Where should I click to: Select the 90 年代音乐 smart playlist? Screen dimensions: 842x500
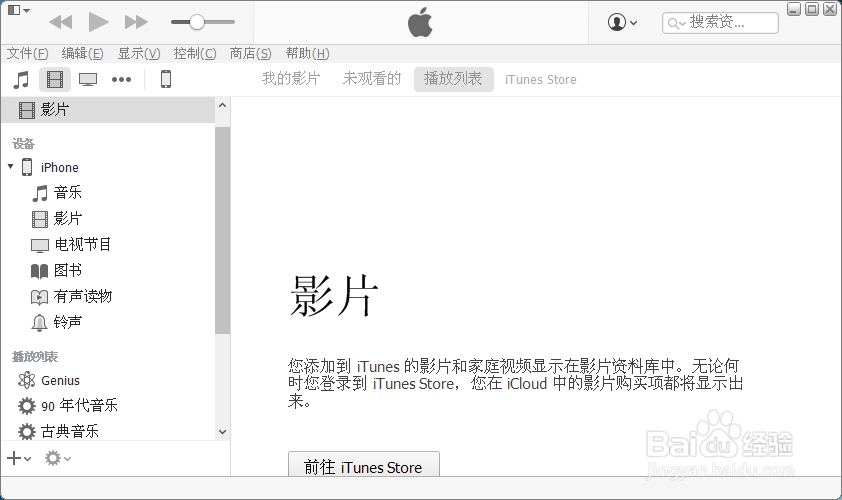click(79, 405)
